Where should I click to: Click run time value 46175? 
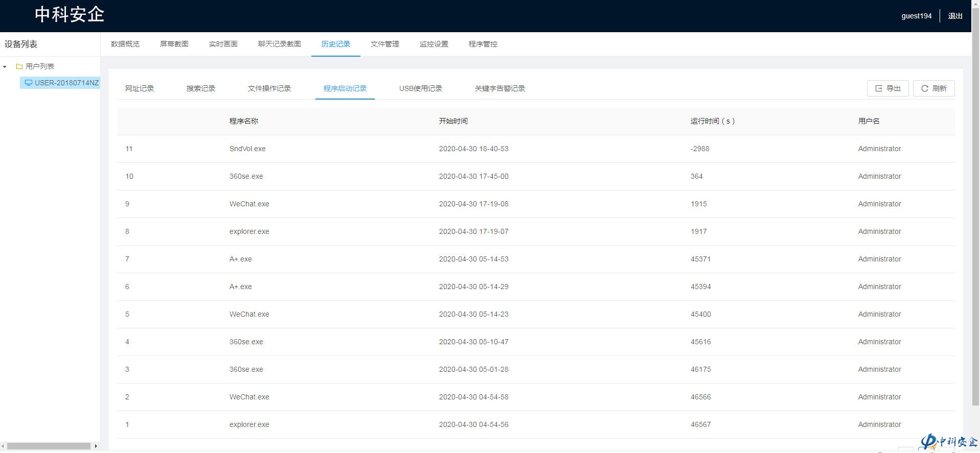click(701, 369)
